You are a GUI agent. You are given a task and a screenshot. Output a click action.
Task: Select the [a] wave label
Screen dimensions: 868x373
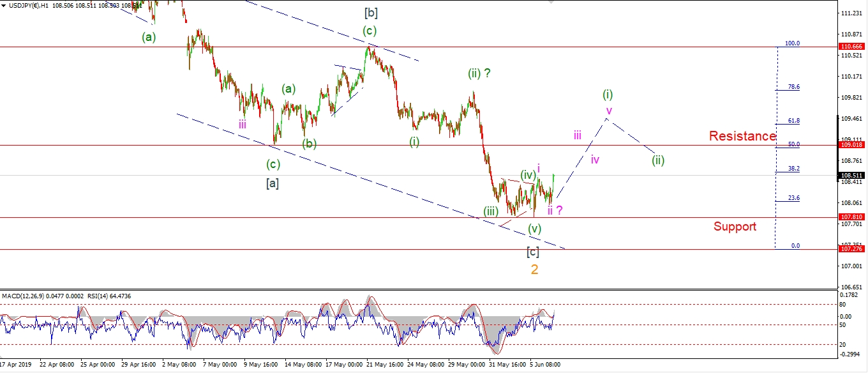click(272, 184)
